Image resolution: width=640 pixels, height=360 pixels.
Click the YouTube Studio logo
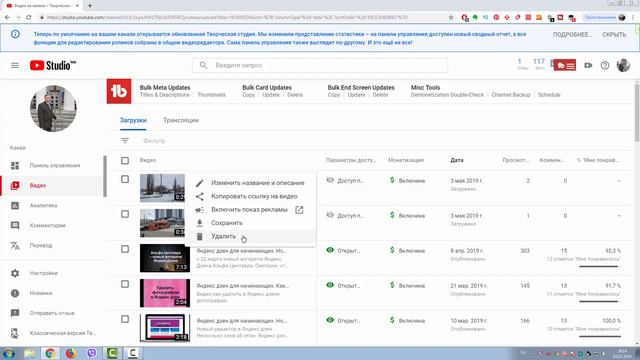click(x=53, y=65)
